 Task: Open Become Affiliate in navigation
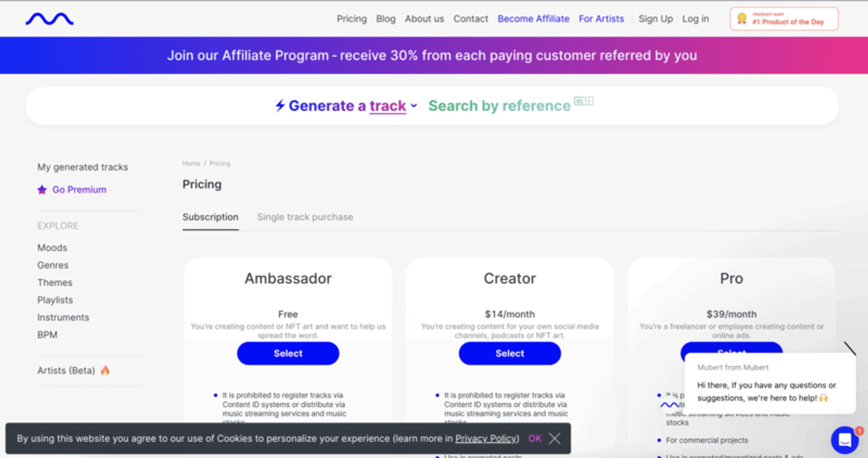click(533, 19)
